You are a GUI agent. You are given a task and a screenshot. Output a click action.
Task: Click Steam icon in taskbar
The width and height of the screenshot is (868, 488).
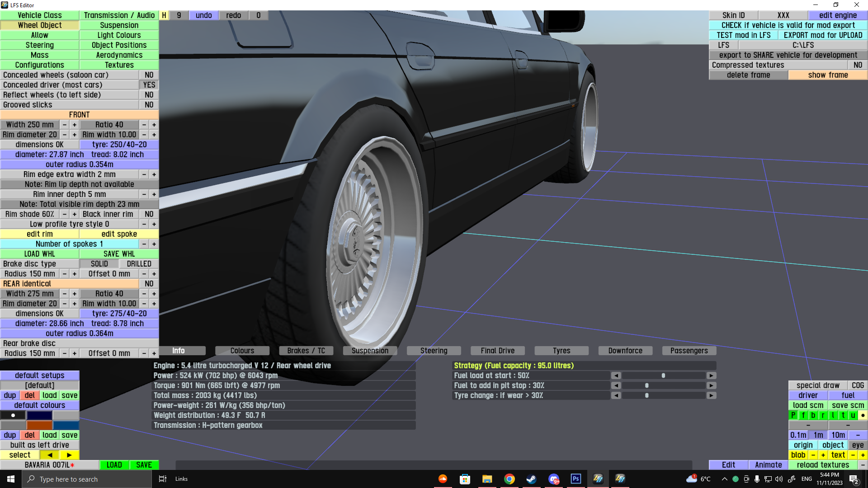tap(531, 479)
